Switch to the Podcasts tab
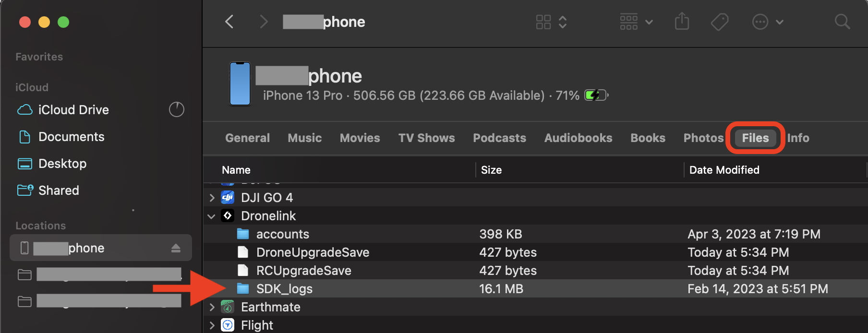 click(499, 138)
